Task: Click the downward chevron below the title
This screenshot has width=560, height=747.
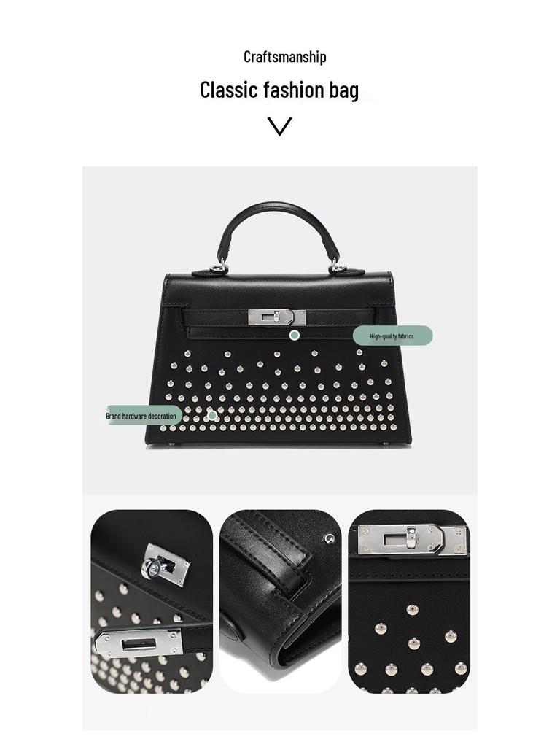Action: click(x=279, y=126)
